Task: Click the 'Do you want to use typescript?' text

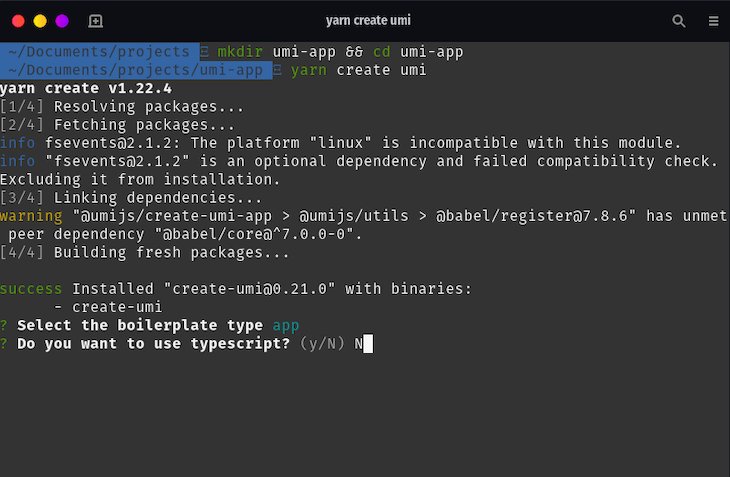Action: click(x=154, y=344)
